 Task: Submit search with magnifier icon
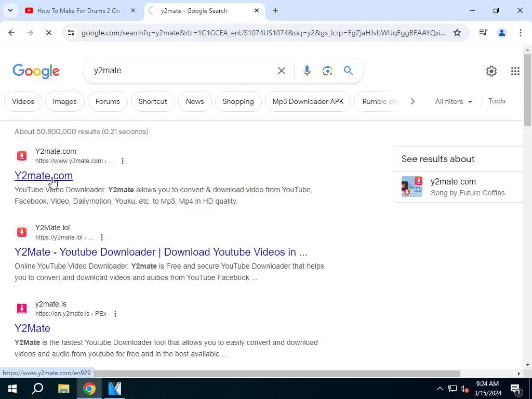(348, 71)
